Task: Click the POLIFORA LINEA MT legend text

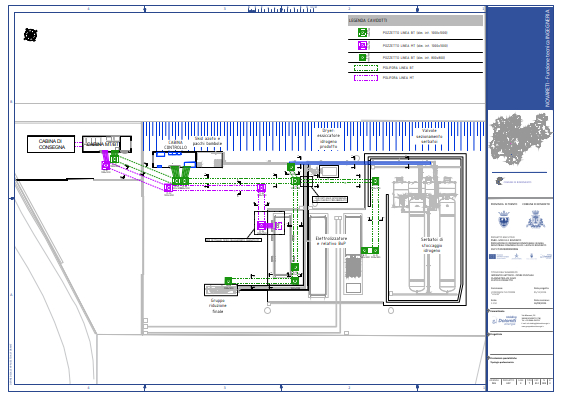Action: pyautogui.click(x=398, y=78)
